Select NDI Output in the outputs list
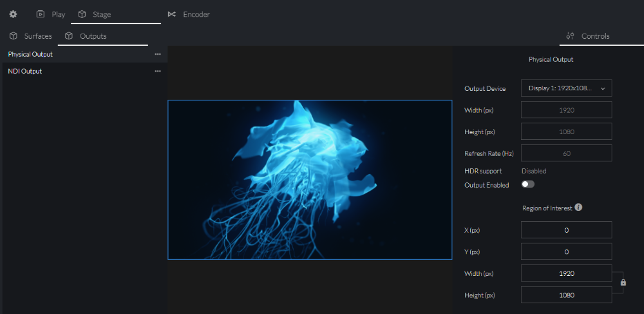The image size is (644, 314). pos(25,71)
